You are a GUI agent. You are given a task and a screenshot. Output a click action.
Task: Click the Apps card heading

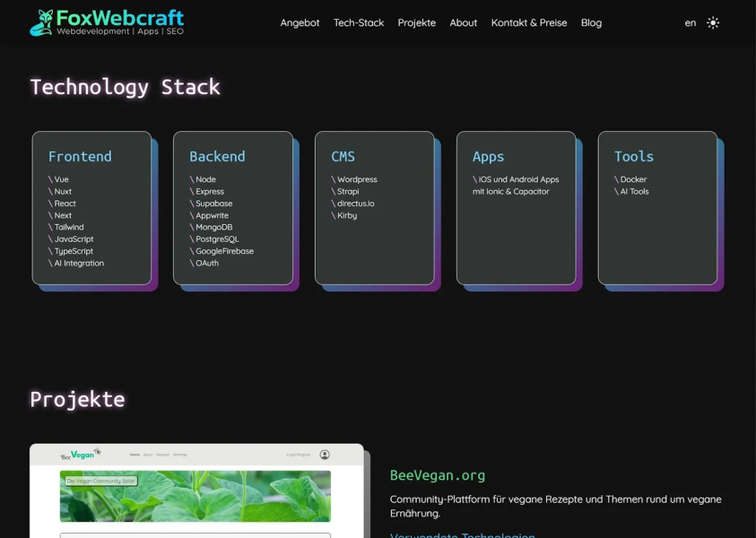tap(488, 156)
